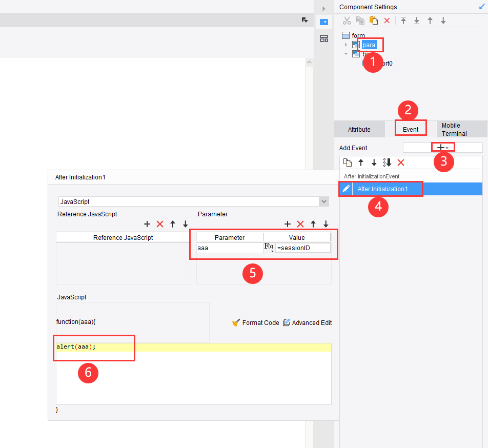Copy the selected event in event list toolbar

(348, 162)
